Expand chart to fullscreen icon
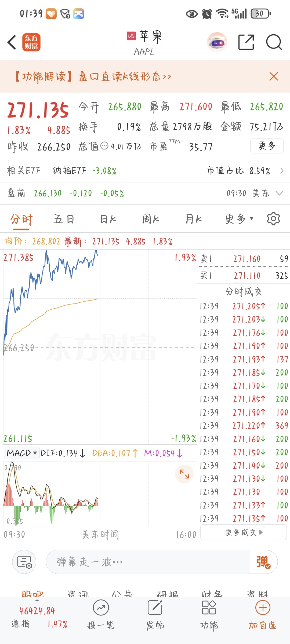Screen dimensions: 290x644 [184, 474]
